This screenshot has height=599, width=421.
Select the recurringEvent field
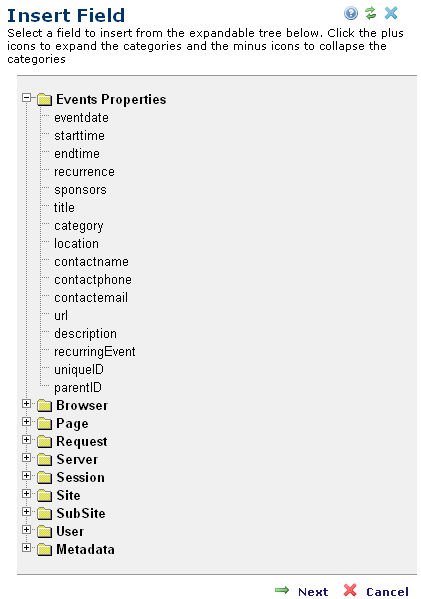coord(95,351)
